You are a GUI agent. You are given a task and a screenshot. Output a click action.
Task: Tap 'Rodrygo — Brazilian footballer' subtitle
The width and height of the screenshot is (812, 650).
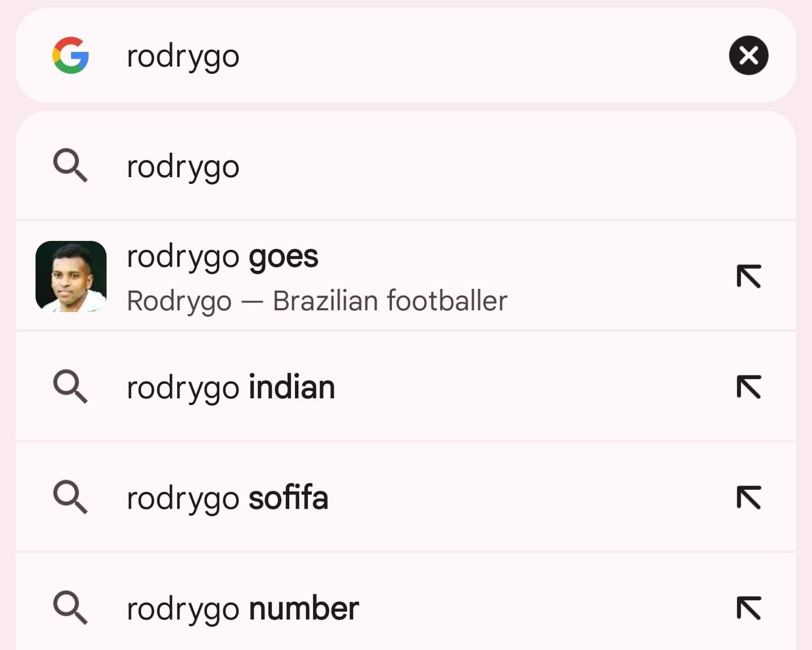(x=317, y=301)
